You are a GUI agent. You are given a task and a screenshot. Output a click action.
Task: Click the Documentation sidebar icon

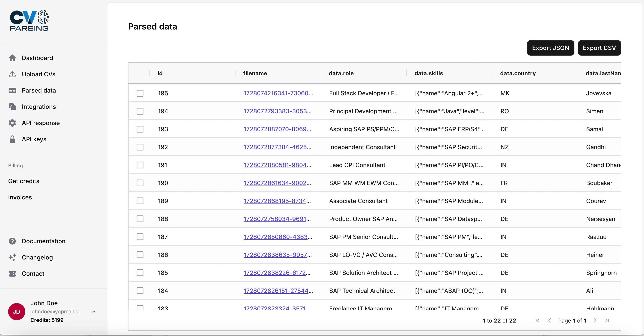12,241
